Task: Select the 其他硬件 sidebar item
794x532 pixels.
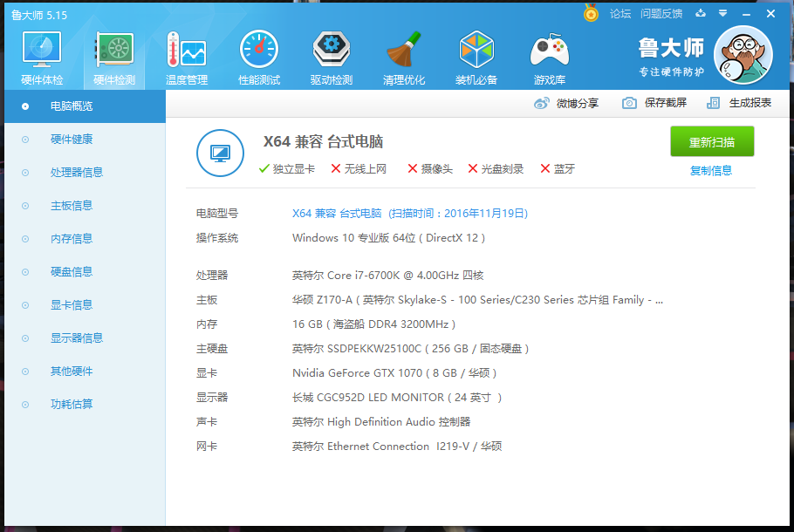Action: [x=86, y=372]
